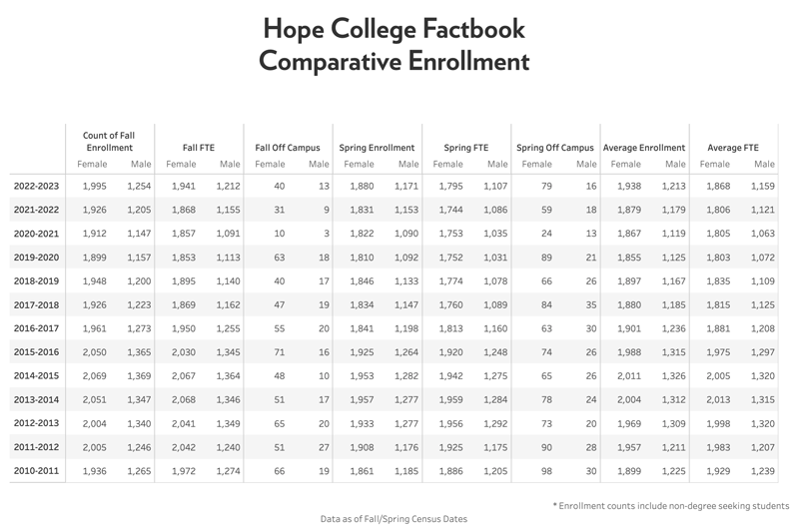The image size is (799, 532).
Task: Click the Spring Enrollment column header
Action: [x=378, y=148]
